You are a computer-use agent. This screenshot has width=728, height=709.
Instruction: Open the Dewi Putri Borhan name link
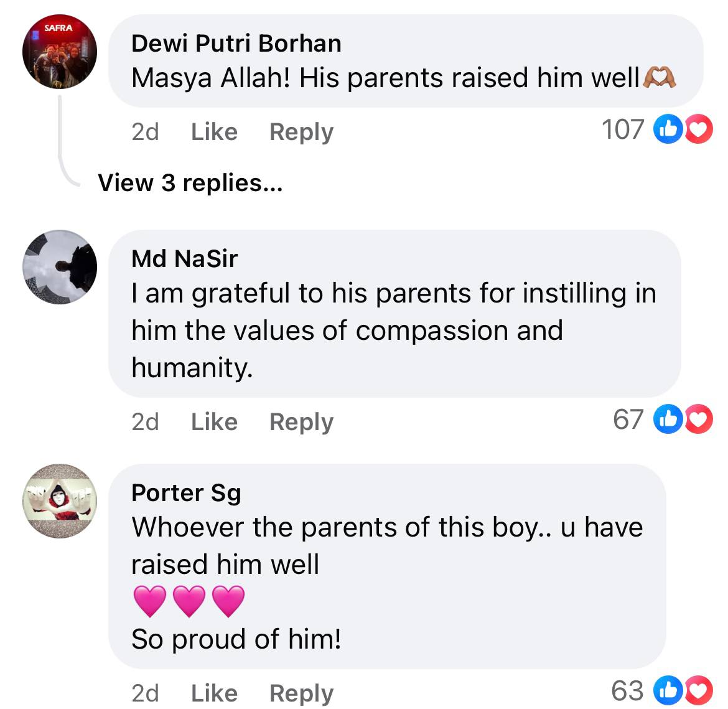click(236, 43)
